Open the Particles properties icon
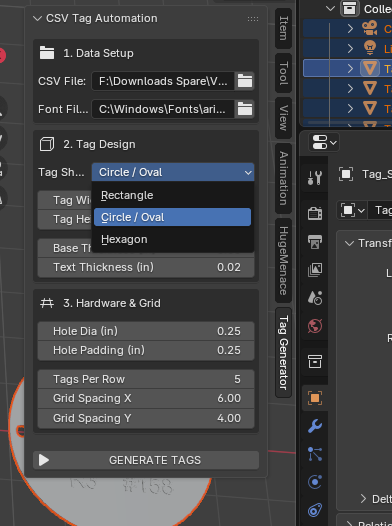The width and height of the screenshot is (392, 526). pos(315,454)
